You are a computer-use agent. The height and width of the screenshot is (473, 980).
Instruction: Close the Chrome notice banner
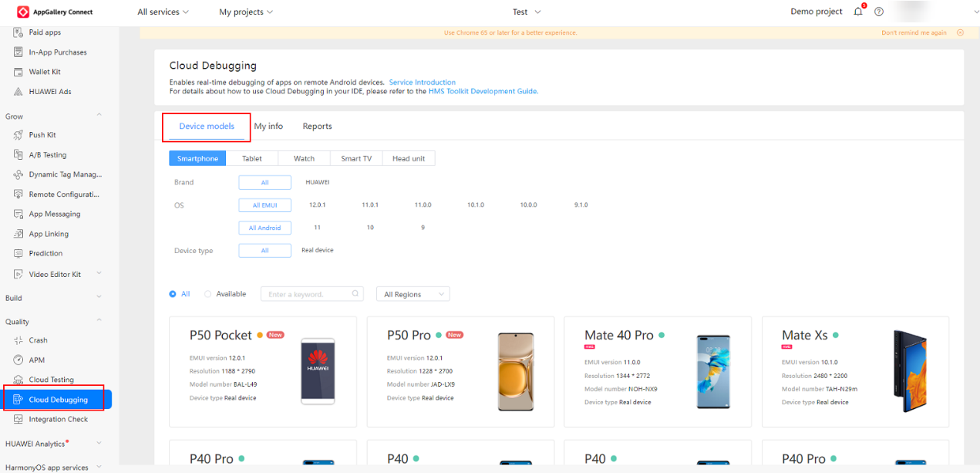click(960, 32)
